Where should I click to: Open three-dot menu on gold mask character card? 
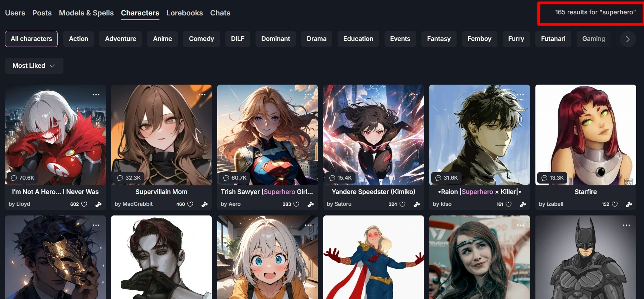click(x=96, y=225)
